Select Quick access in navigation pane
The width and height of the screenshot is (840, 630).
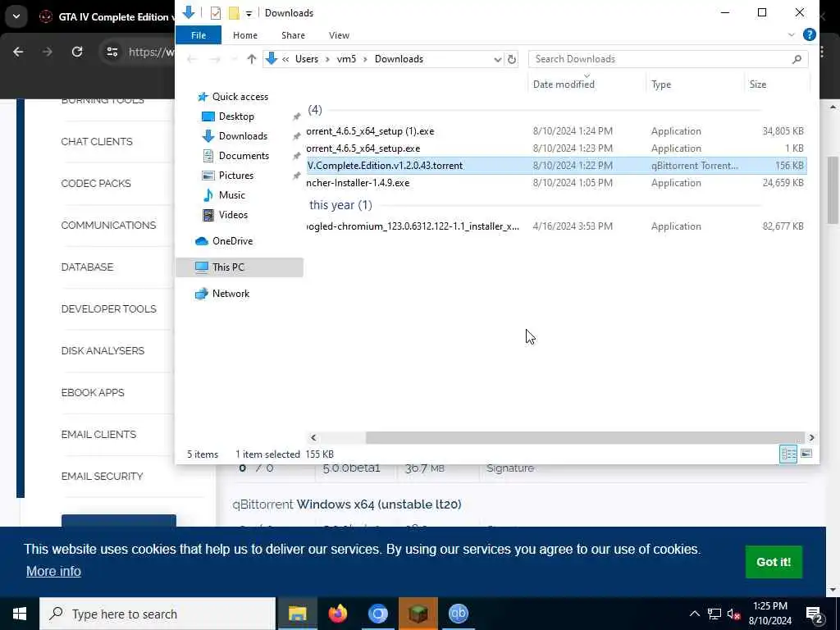240,97
